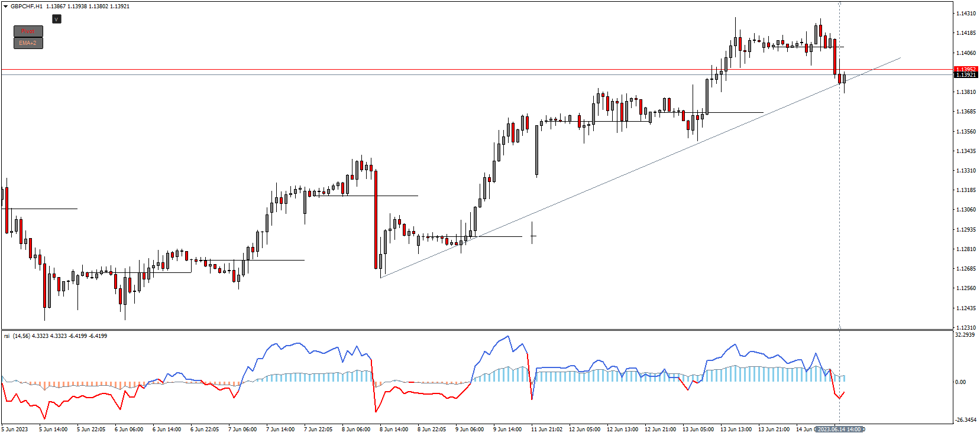Click the 13 Jun 21:00 time label
The image size is (980, 436).
pos(774,430)
